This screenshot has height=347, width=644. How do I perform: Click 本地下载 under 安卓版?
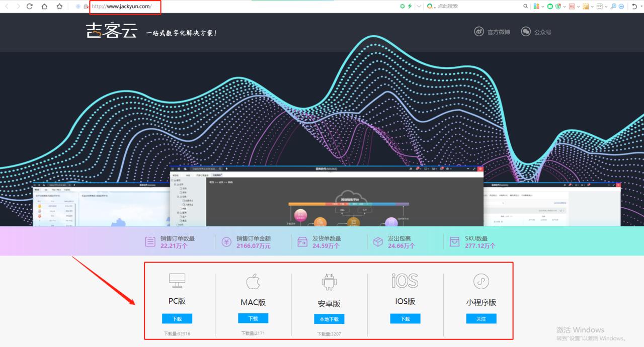click(x=329, y=319)
